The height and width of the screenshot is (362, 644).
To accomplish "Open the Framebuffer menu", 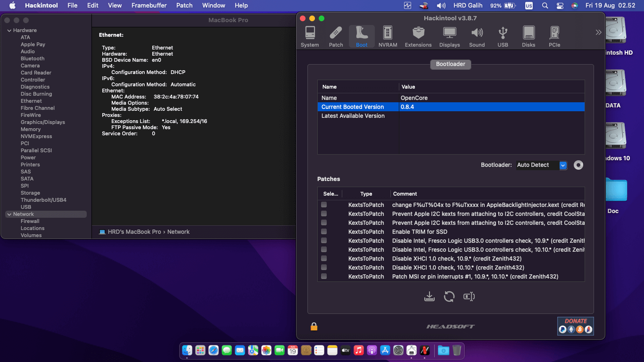I will pos(149,6).
